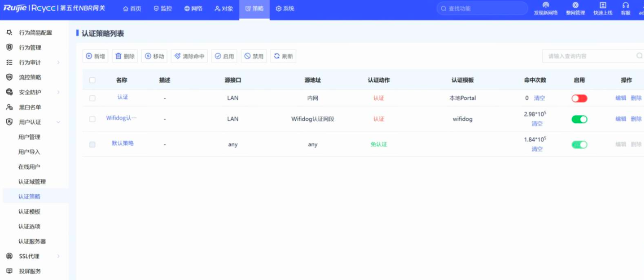Select the checkbox for the 认证 row
This screenshot has width=644, height=280.
point(92,98)
